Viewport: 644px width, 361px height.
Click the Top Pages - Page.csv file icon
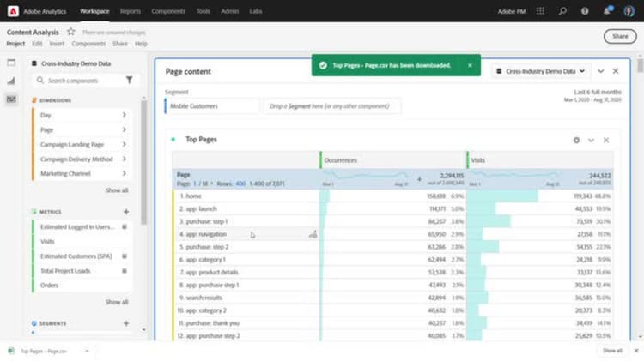[11, 351]
